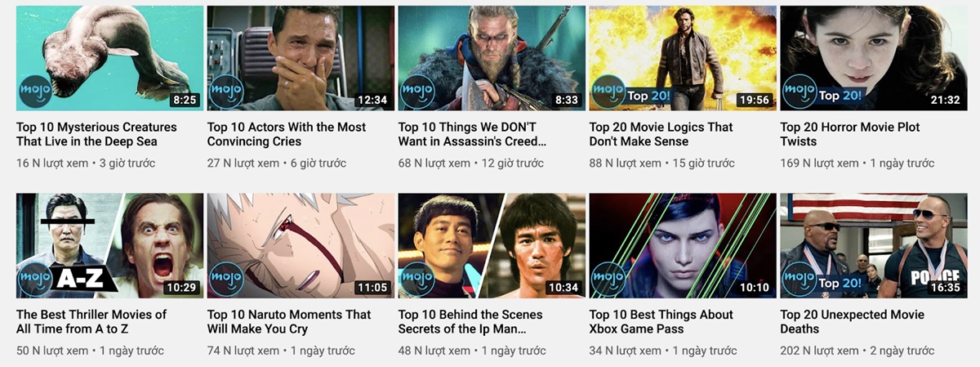
Task: Open 'Top 10 Mysterious Creatures' title link
Action: pyautogui.click(x=96, y=134)
